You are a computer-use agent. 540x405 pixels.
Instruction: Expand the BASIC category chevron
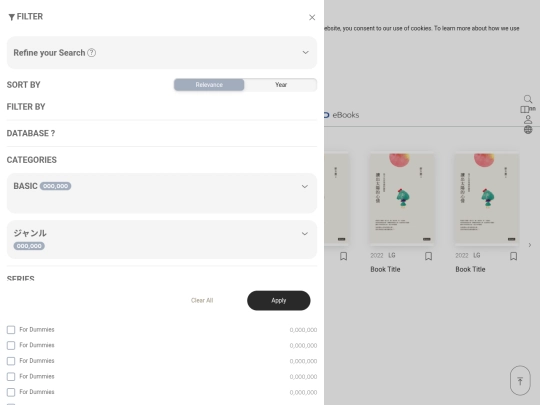coord(305,186)
